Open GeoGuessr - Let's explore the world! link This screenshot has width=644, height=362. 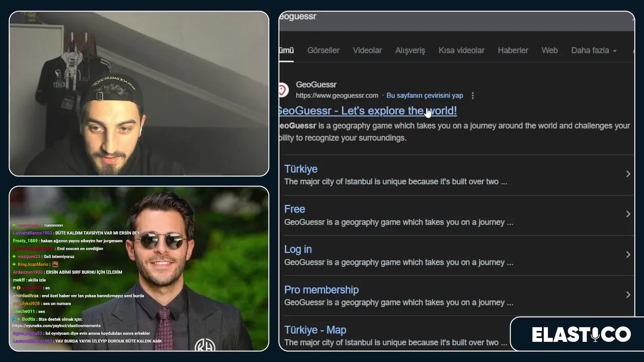(368, 111)
